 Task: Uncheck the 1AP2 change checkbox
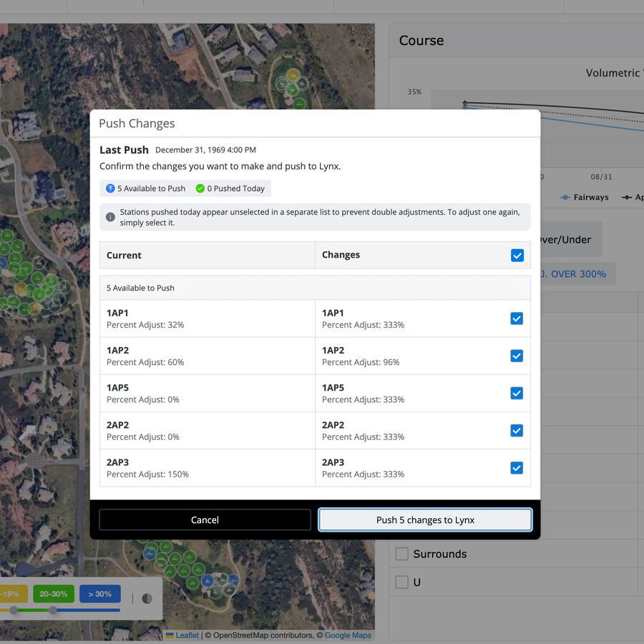pyautogui.click(x=517, y=356)
